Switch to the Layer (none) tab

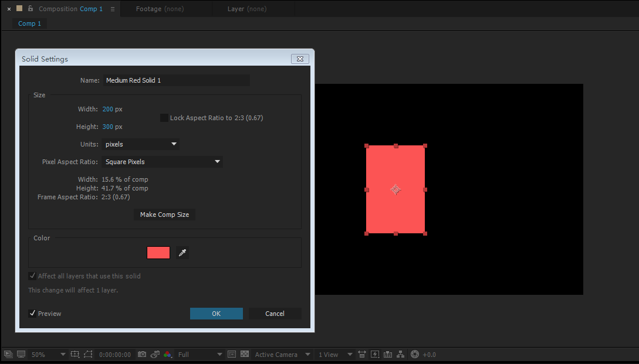tap(246, 9)
